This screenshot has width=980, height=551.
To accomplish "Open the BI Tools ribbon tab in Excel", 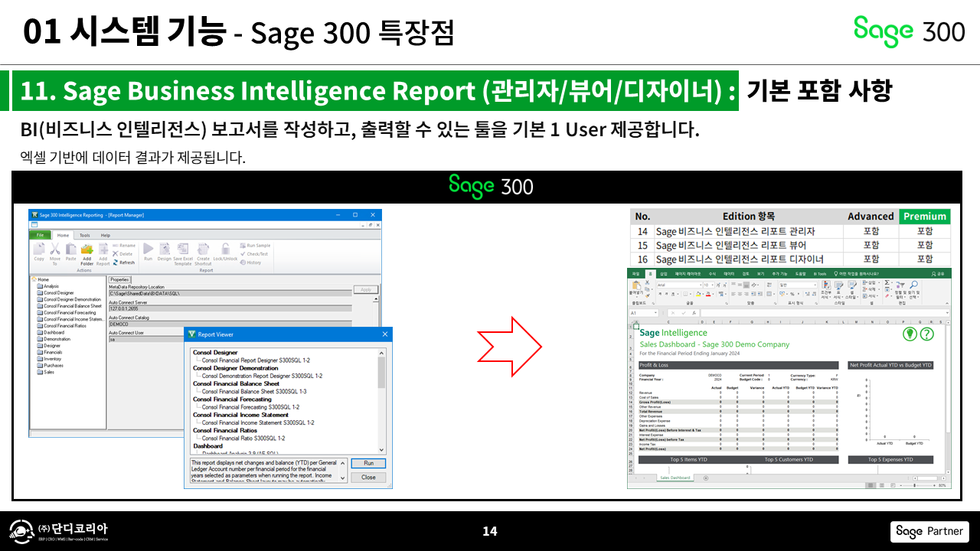I will pyautogui.click(x=820, y=273).
